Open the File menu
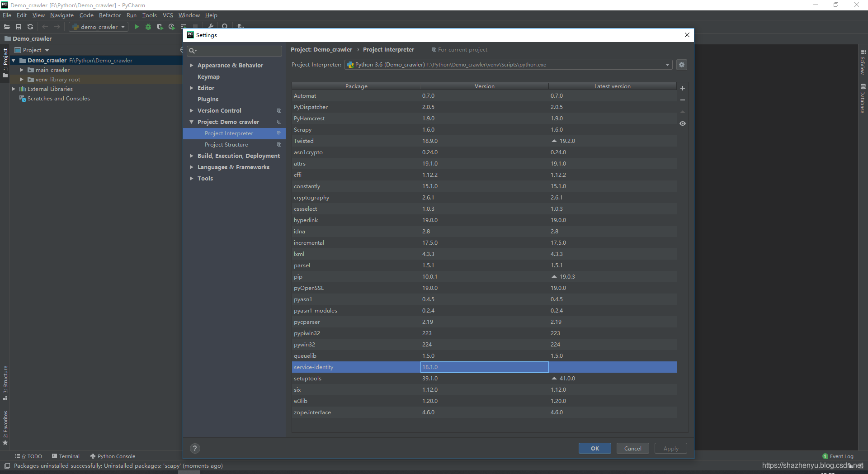Viewport: 868px width, 474px height. point(7,15)
